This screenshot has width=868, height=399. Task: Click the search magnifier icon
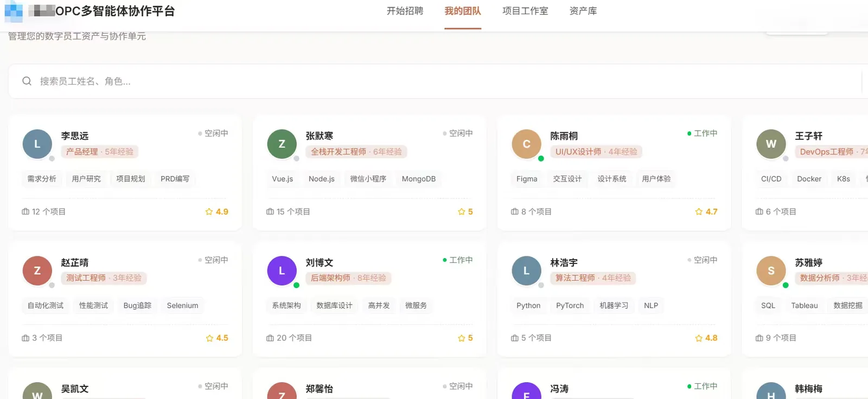27,81
